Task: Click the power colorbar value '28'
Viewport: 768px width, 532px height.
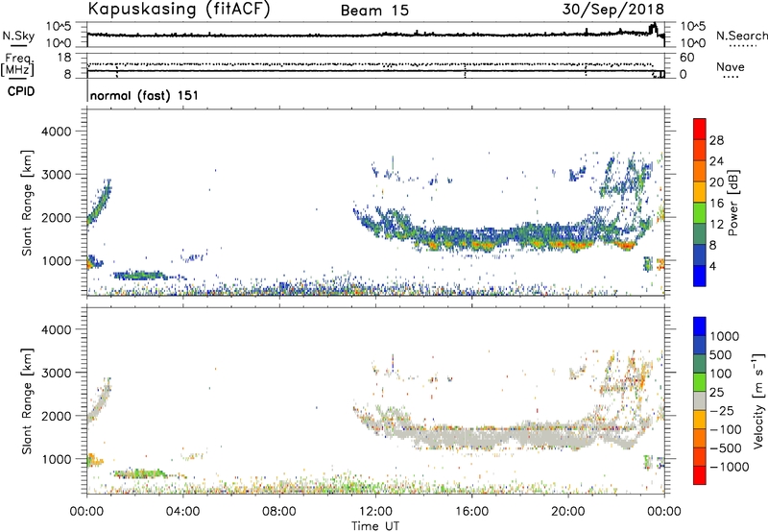Action: pyautogui.click(x=716, y=140)
